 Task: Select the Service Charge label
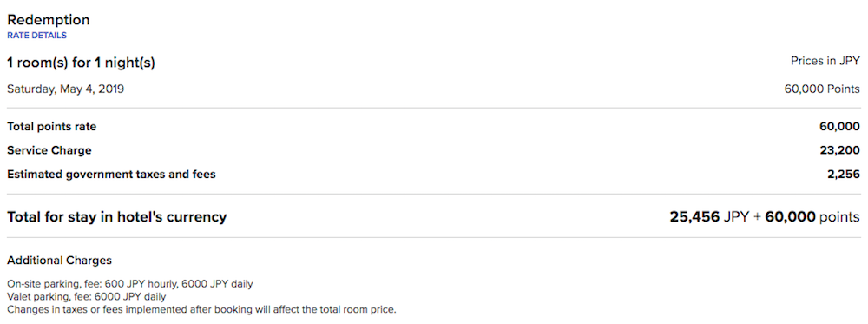pos(49,150)
